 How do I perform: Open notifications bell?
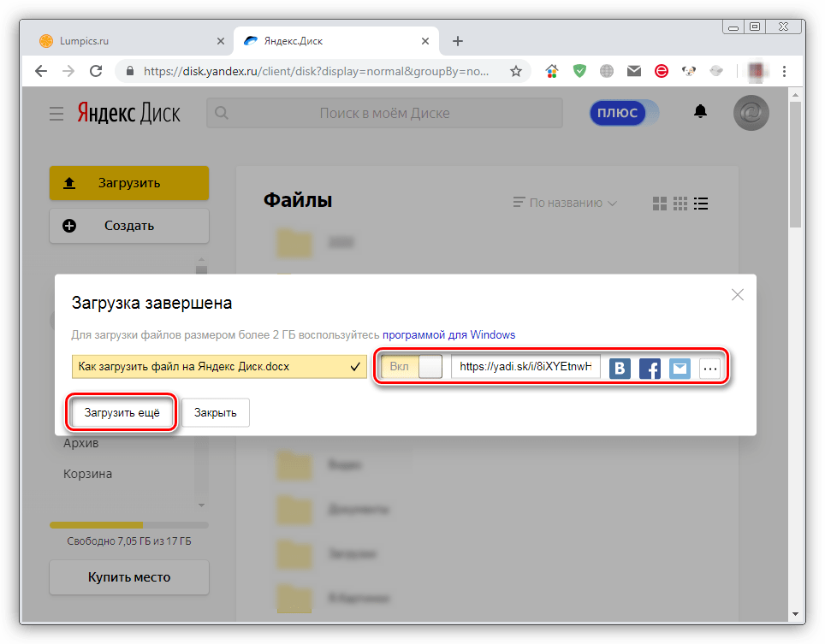700,111
